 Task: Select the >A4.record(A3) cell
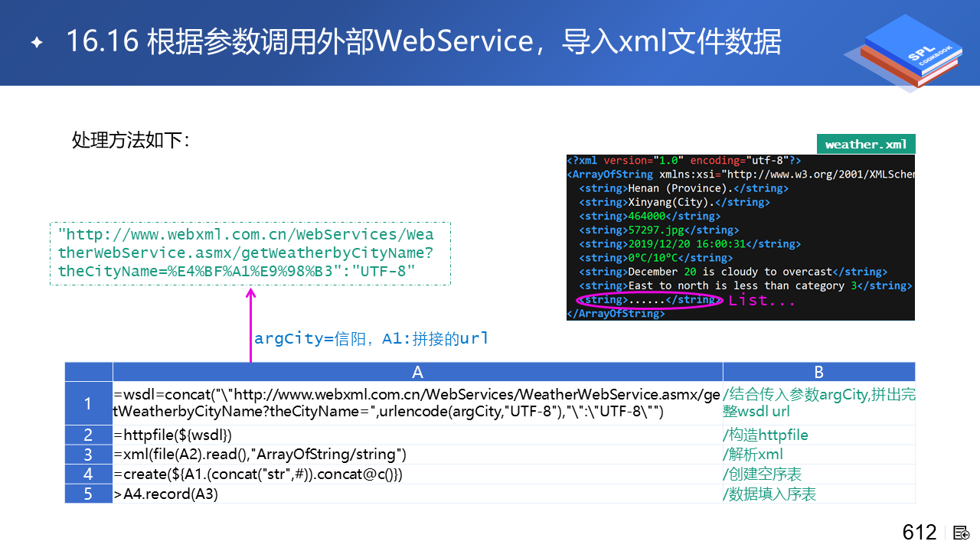[x=417, y=494]
